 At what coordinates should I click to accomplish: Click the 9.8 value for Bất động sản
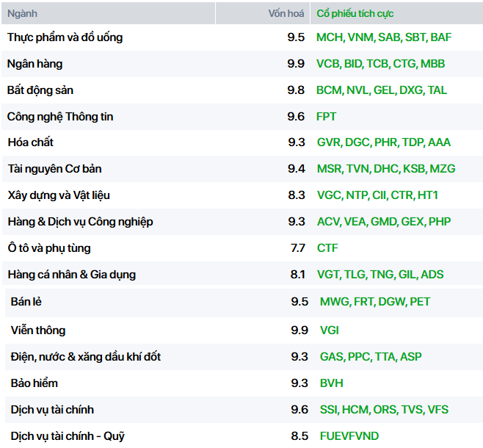[x=296, y=90]
